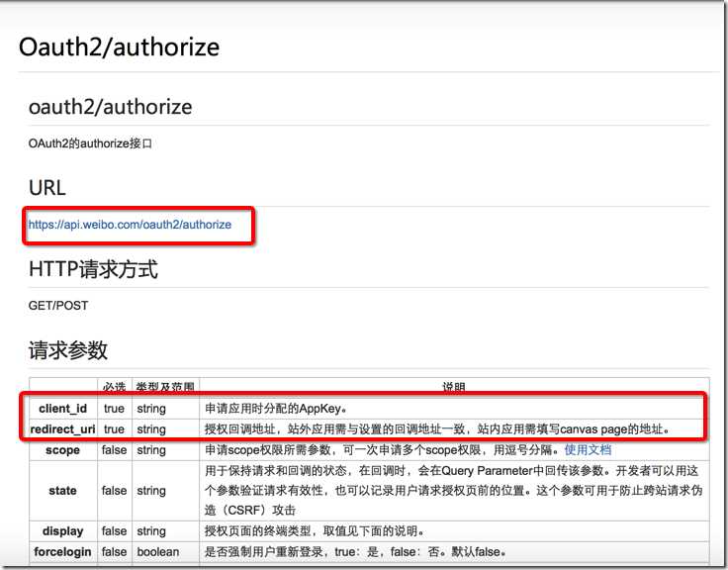Image resolution: width=728 pixels, height=570 pixels.
Task: Click the 'true' cell in client_id row
Action: 115,409
